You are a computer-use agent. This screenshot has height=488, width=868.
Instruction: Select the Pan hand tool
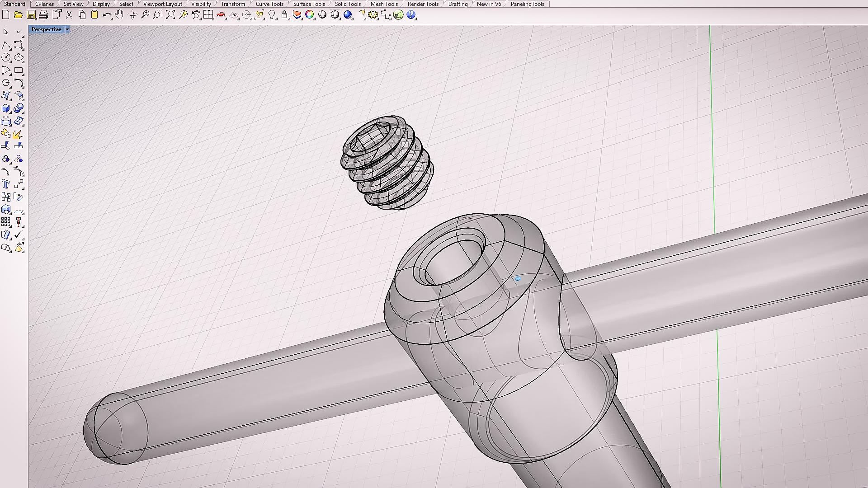pyautogui.click(x=119, y=15)
